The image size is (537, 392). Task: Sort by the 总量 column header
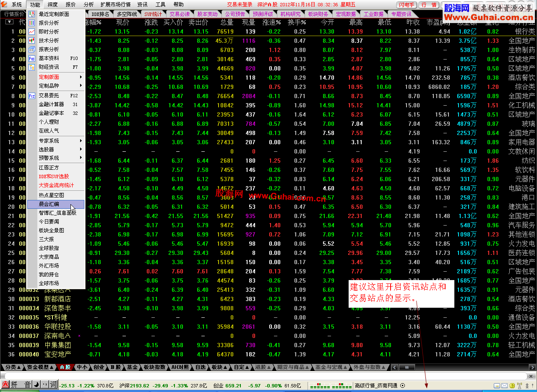tap(227, 22)
